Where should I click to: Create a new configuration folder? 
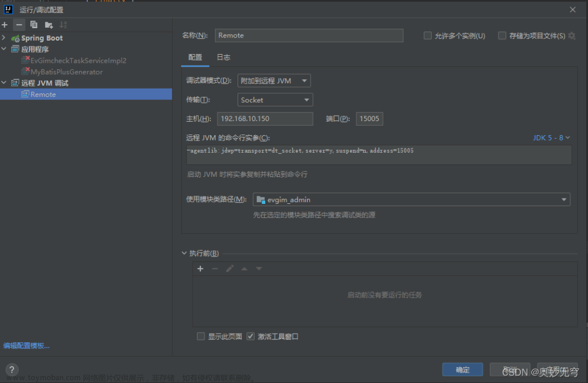[x=49, y=25]
